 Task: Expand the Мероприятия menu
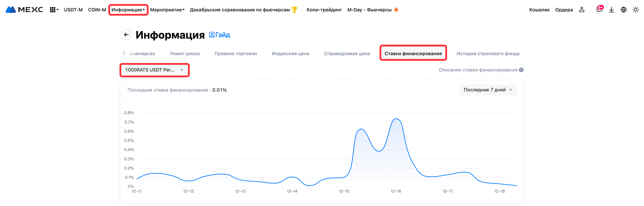coord(167,10)
